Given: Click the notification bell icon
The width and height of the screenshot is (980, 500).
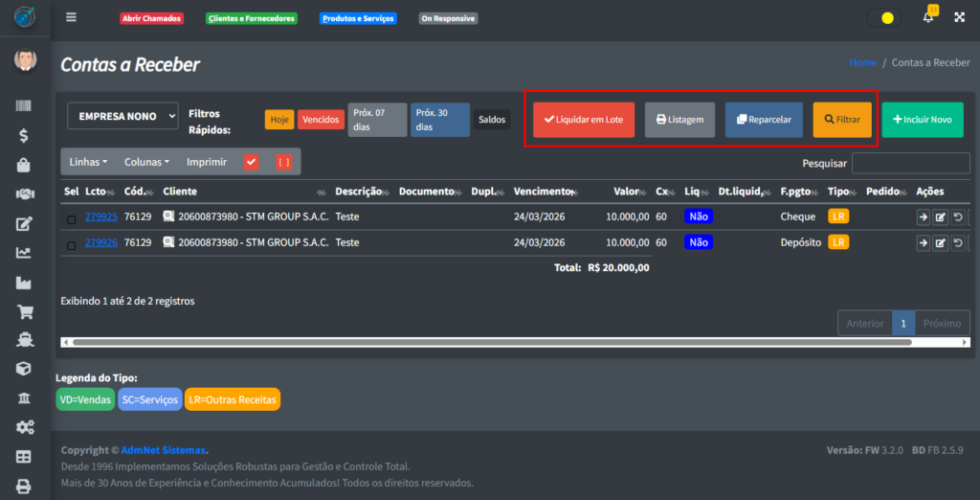Looking at the screenshot, I should (927, 17).
